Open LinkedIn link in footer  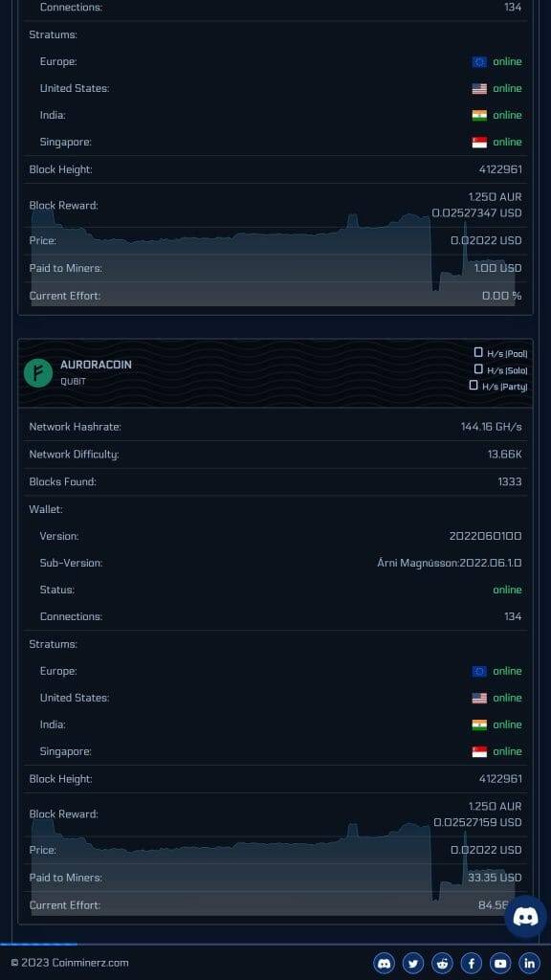tap(529, 963)
